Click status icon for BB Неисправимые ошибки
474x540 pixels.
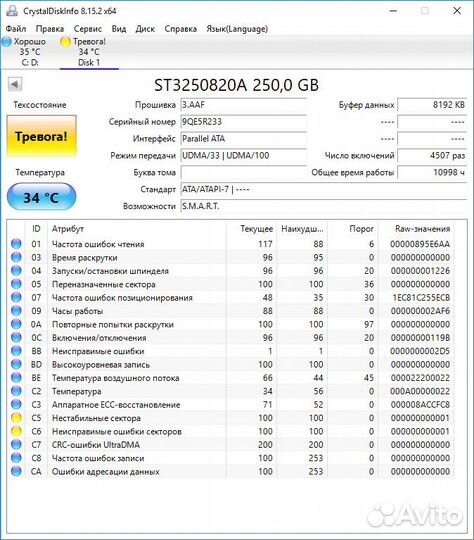point(16,351)
